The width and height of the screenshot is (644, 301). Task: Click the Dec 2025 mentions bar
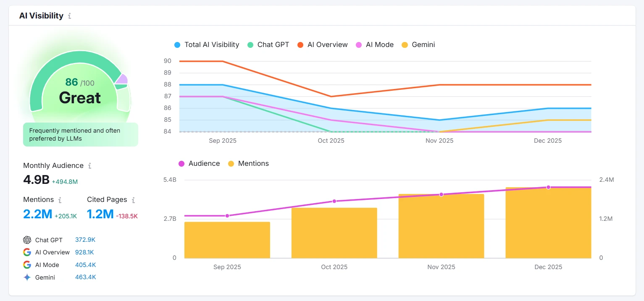pos(548,222)
